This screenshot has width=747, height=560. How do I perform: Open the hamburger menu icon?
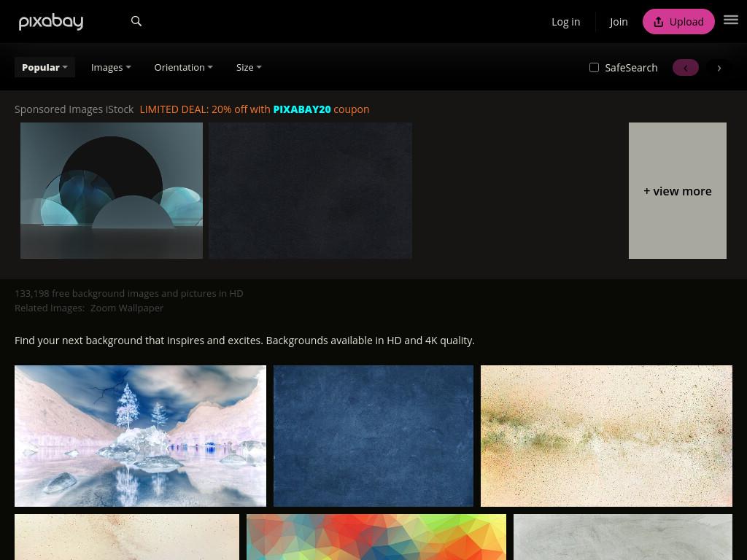coord(731,20)
